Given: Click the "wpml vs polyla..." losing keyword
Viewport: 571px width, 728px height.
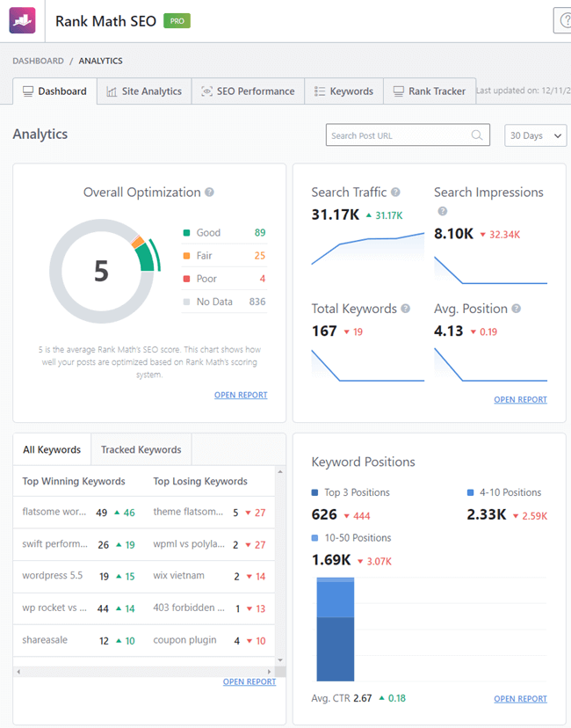Looking at the screenshot, I should coord(189,543).
